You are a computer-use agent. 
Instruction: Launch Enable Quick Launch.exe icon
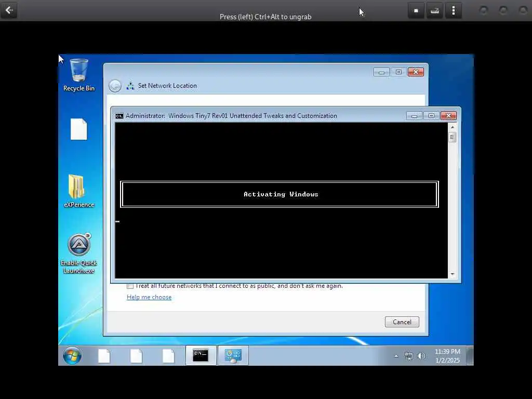[79, 254]
